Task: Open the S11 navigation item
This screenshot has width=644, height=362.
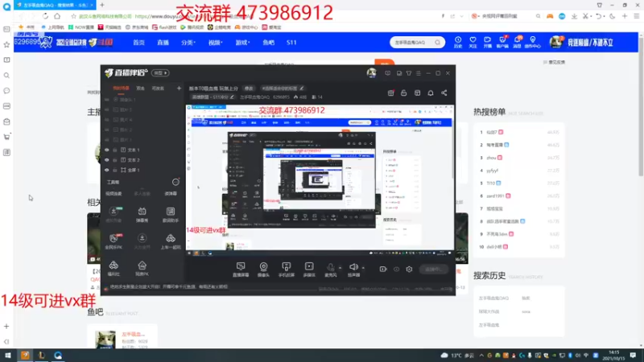Action: click(x=291, y=43)
